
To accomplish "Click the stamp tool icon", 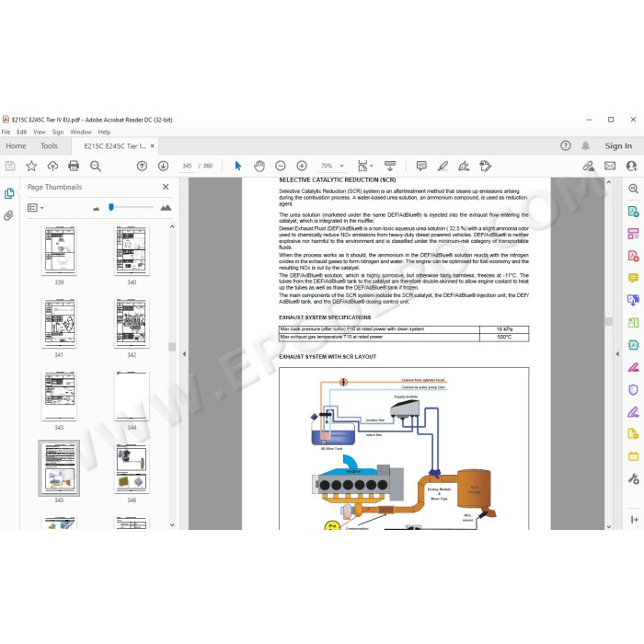I will (x=485, y=166).
